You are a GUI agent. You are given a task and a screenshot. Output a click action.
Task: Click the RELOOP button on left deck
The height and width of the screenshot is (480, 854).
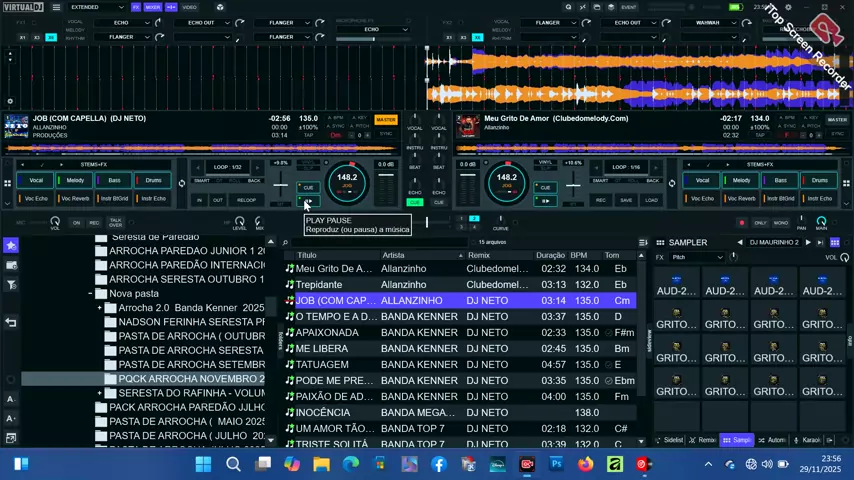(246, 200)
